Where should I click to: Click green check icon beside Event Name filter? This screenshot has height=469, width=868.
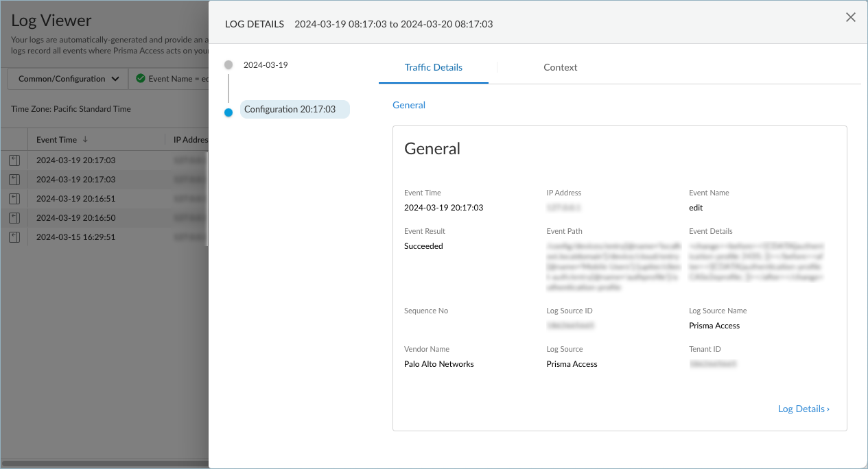point(141,79)
